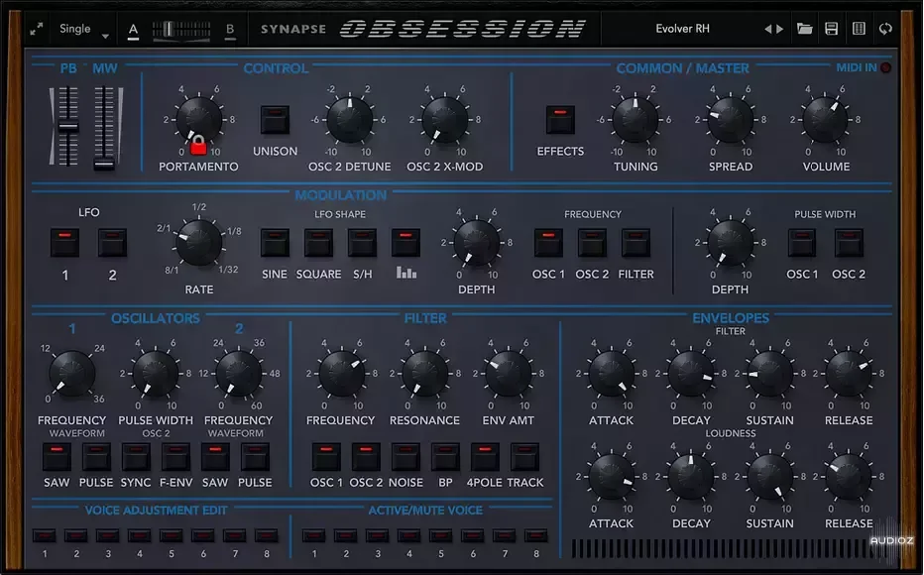Toggle pulse width modulation OSC 1 button
This screenshot has height=575, width=924.
(802, 243)
